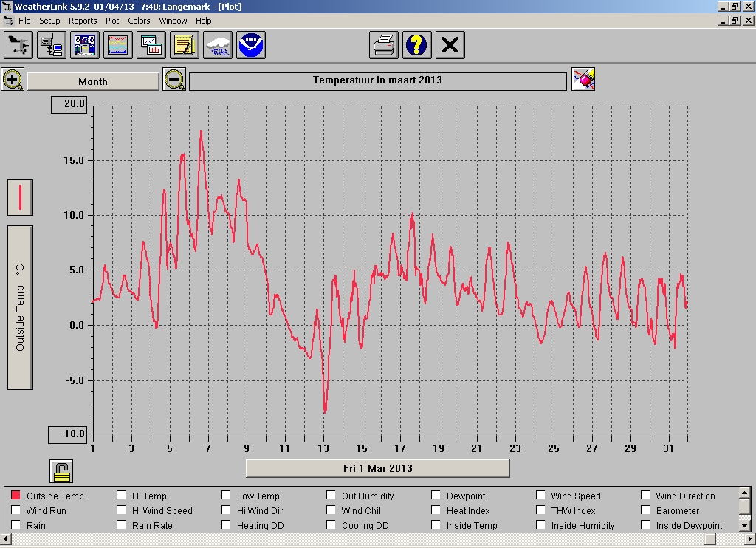Zoom in with the plus magnifier

[x=13, y=80]
